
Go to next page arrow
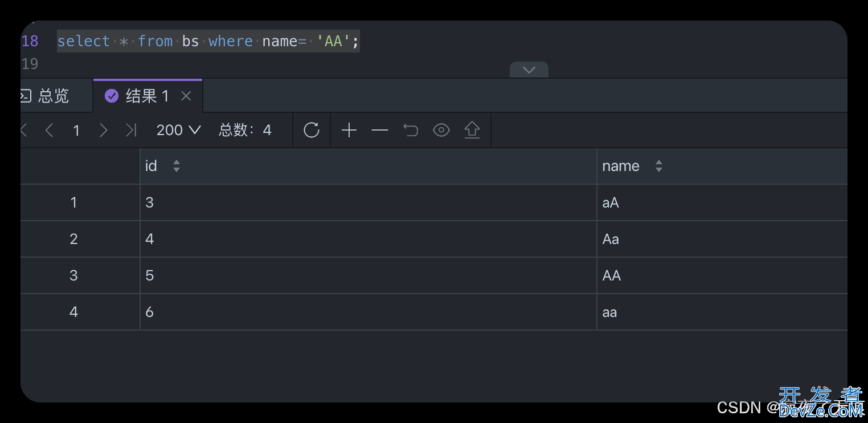pyautogui.click(x=103, y=130)
